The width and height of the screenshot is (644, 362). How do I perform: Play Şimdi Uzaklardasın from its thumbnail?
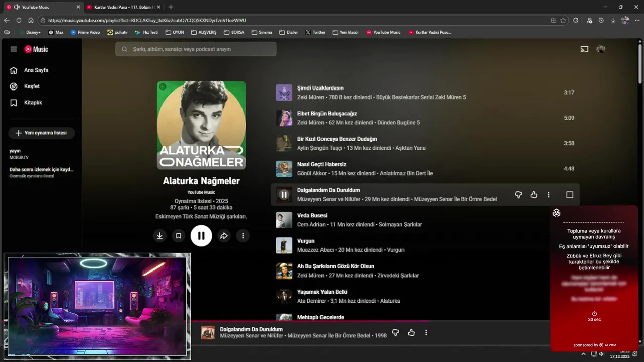(x=284, y=93)
